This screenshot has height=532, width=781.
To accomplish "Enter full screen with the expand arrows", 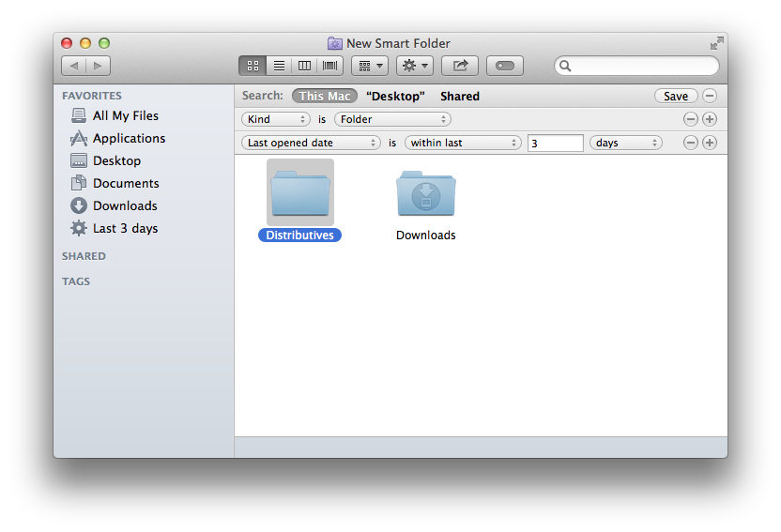I will (717, 43).
